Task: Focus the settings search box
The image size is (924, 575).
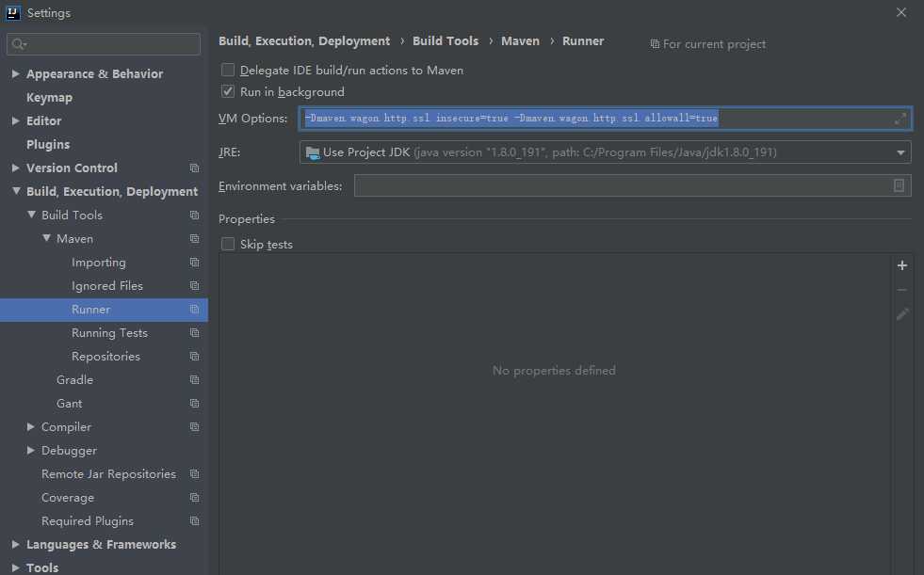Action: pos(103,44)
